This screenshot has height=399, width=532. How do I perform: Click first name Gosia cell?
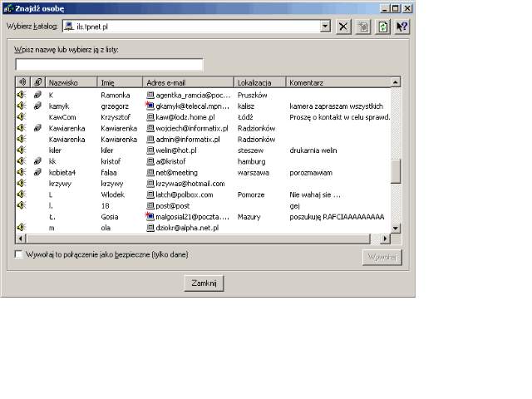pyautogui.click(x=110, y=217)
